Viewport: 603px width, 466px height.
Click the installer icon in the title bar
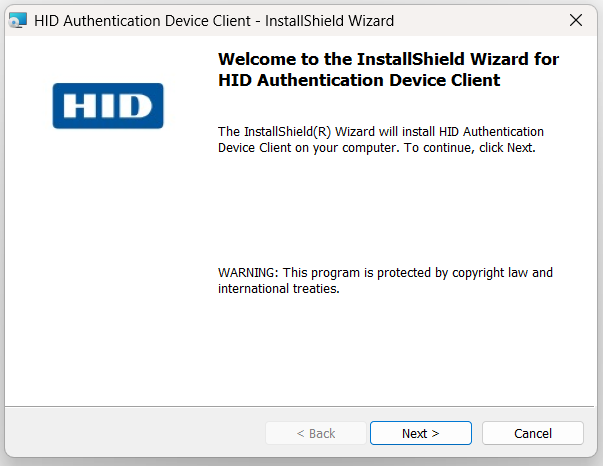[18, 20]
